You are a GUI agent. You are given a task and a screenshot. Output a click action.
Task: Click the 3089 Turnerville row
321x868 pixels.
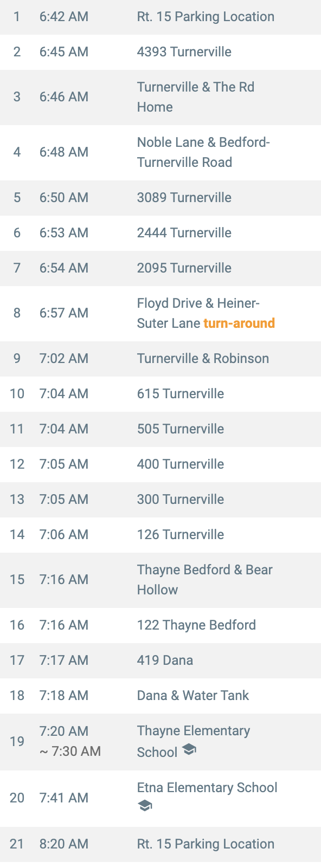coord(160,198)
